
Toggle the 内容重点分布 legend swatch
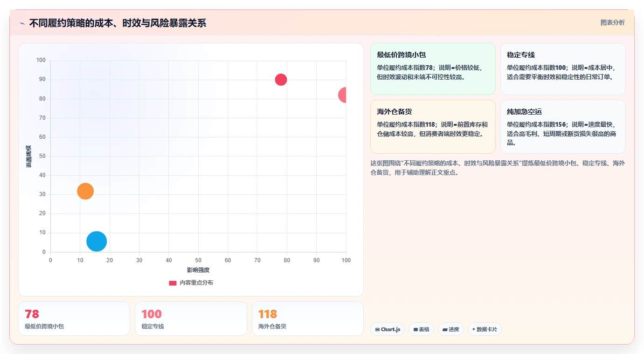[173, 283]
